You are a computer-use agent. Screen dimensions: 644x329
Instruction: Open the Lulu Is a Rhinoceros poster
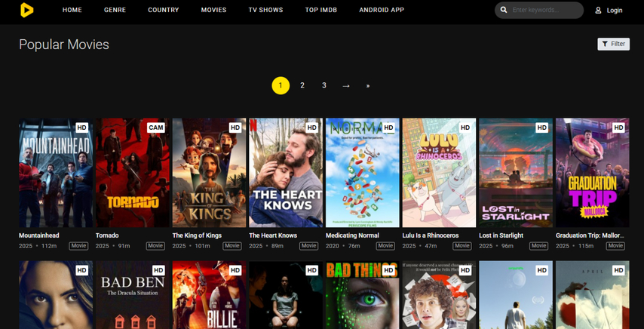click(440, 173)
